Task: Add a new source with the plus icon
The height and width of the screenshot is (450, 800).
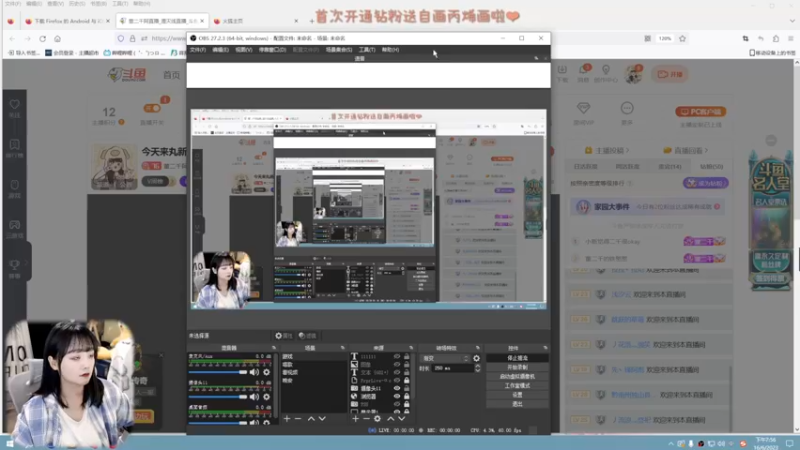Action: [x=355, y=418]
